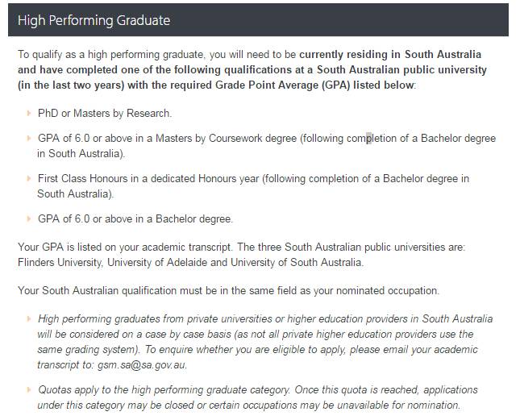520x420 pixels.
Task: Click the 'GPA of 6.0 or above in a Bachelor degree' line
Action: click(x=135, y=218)
